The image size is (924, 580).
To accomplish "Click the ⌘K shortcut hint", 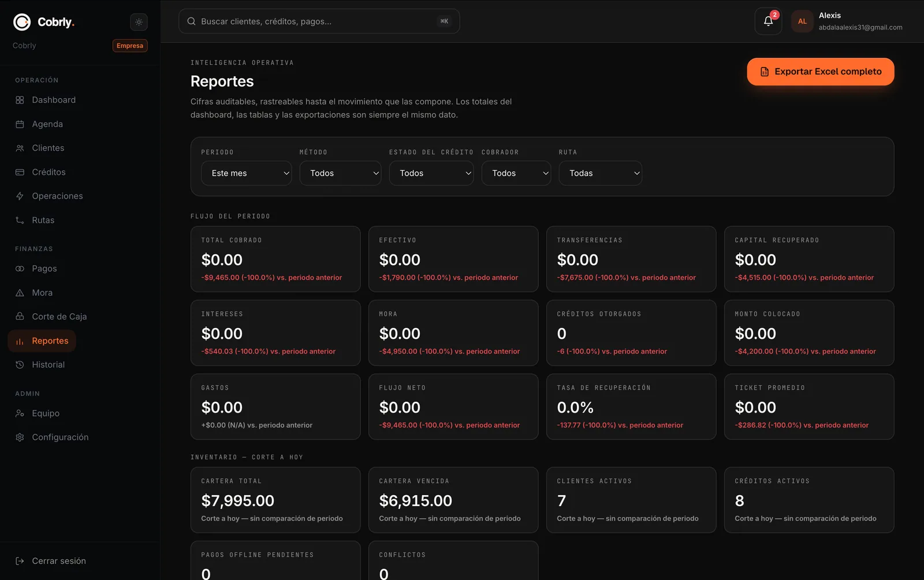I will [x=444, y=21].
